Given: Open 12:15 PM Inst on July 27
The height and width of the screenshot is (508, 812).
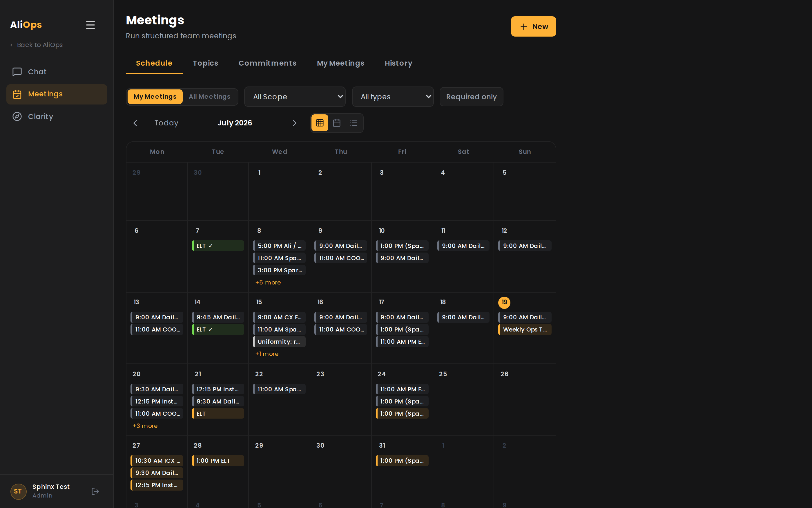Looking at the screenshot, I should tap(157, 485).
